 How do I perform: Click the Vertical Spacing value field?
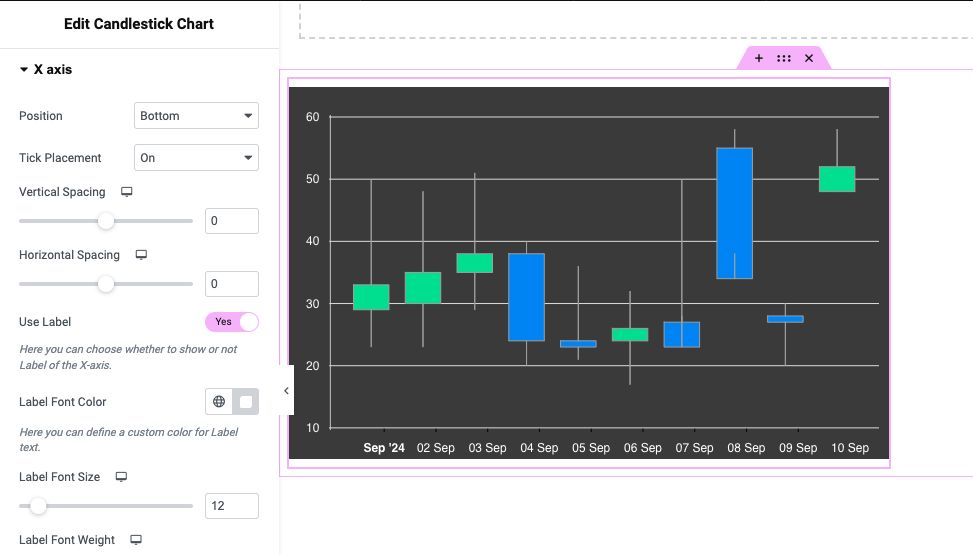(x=232, y=221)
